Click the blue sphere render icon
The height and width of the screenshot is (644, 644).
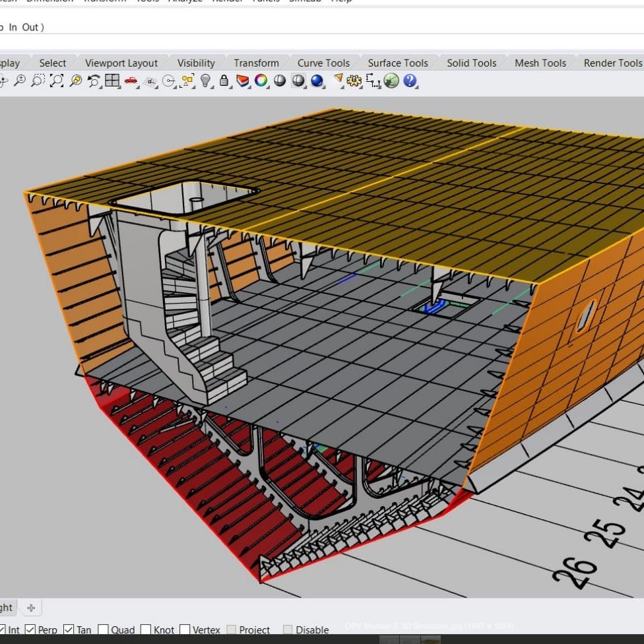tap(317, 81)
